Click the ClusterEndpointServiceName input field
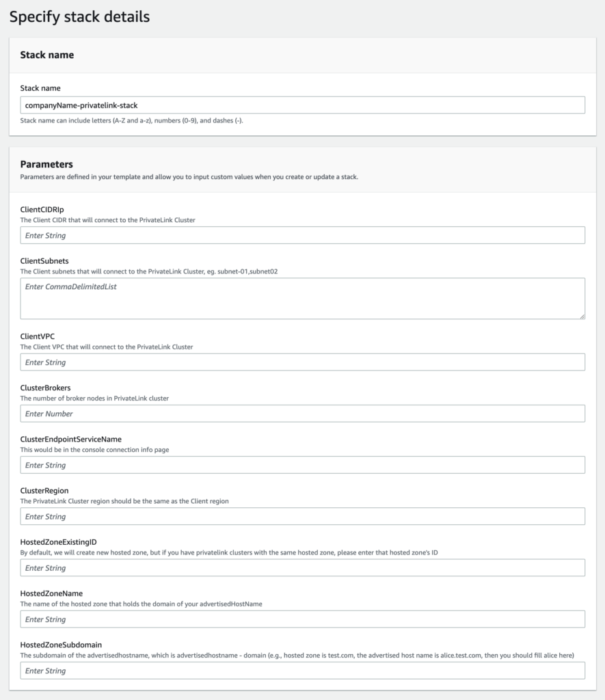The height and width of the screenshot is (700, 605). pyautogui.click(x=302, y=465)
